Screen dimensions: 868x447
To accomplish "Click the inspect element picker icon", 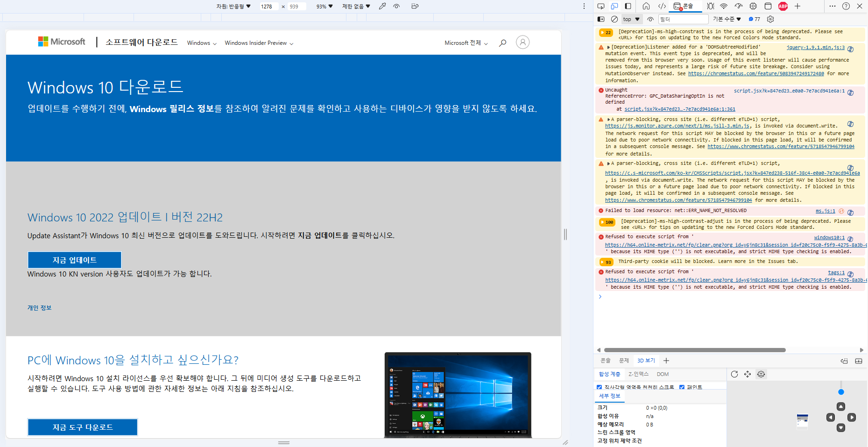I will pyautogui.click(x=601, y=6).
